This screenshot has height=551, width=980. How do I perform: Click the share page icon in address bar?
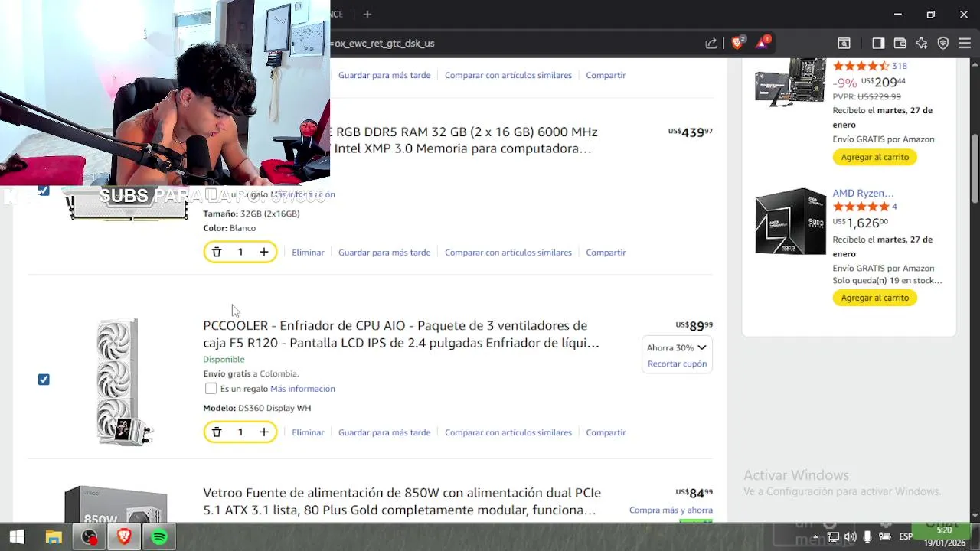(711, 44)
